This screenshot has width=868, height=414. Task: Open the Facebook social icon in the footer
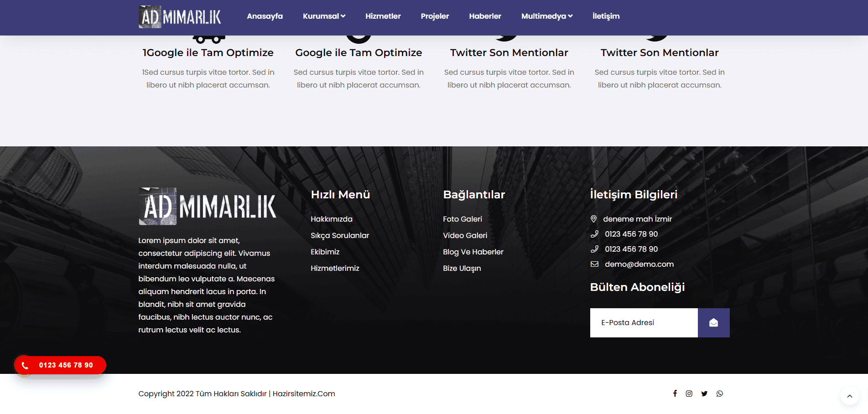point(675,393)
